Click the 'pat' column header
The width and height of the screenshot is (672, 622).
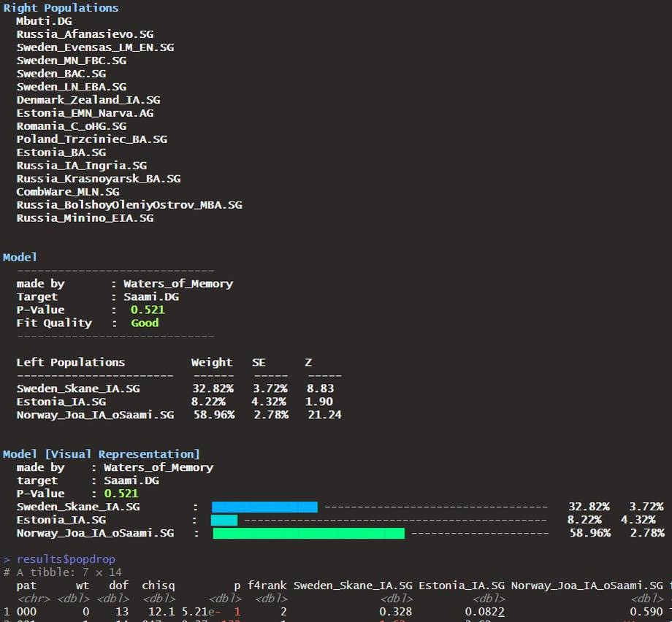point(26,585)
